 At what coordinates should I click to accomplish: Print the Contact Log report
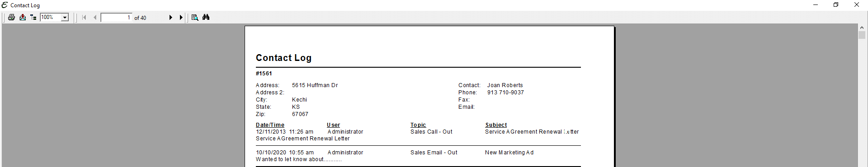click(11, 18)
